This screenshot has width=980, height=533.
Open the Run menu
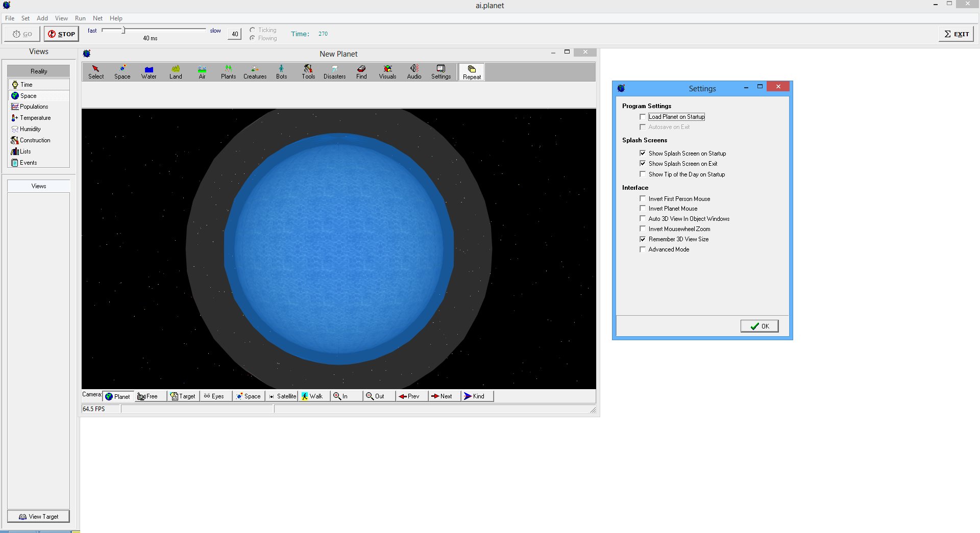pyautogui.click(x=80, y=18)
